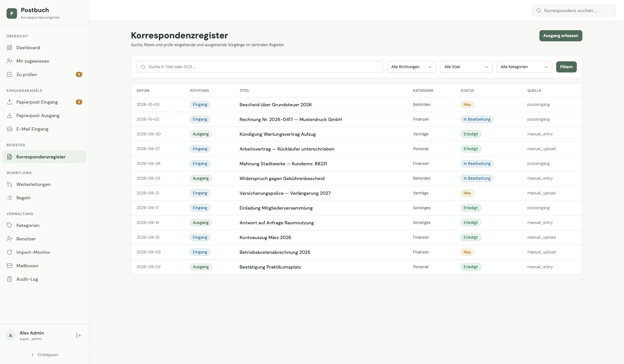Image resolution: width=624 pixels, height=364 pixels.
Task: Open Mahnung Stadtwerke Kundennr. 88231
Action: click(x=283, y=164)
